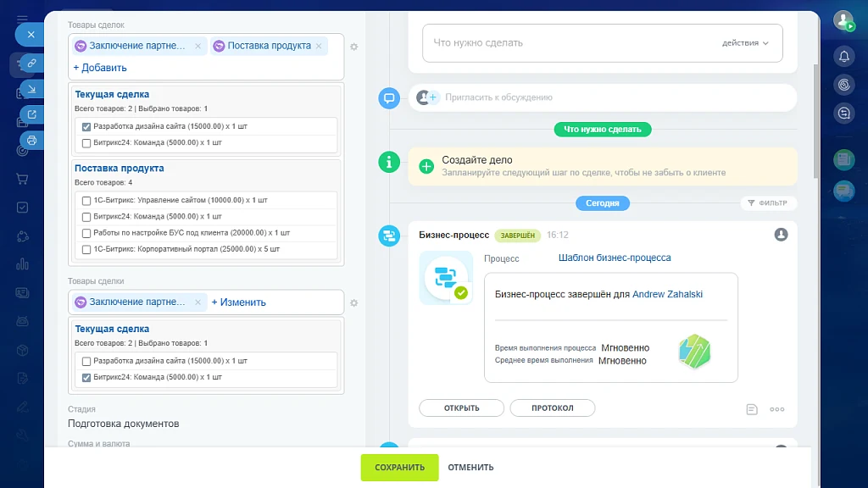Check 1С-Битрикс: Управление сайтом
This screenshot has height=488, width=868.
click(86, 201)
